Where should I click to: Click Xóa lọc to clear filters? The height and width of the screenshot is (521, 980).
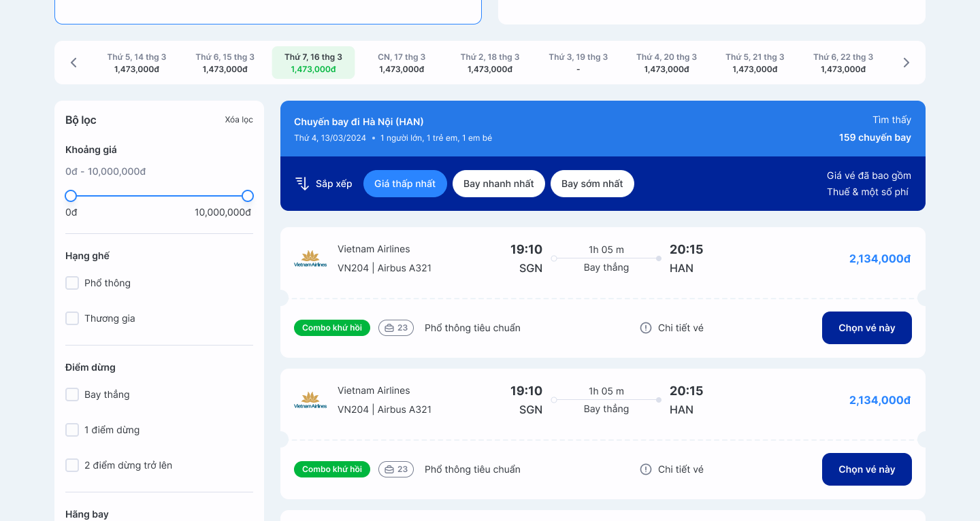coord(240,119)
